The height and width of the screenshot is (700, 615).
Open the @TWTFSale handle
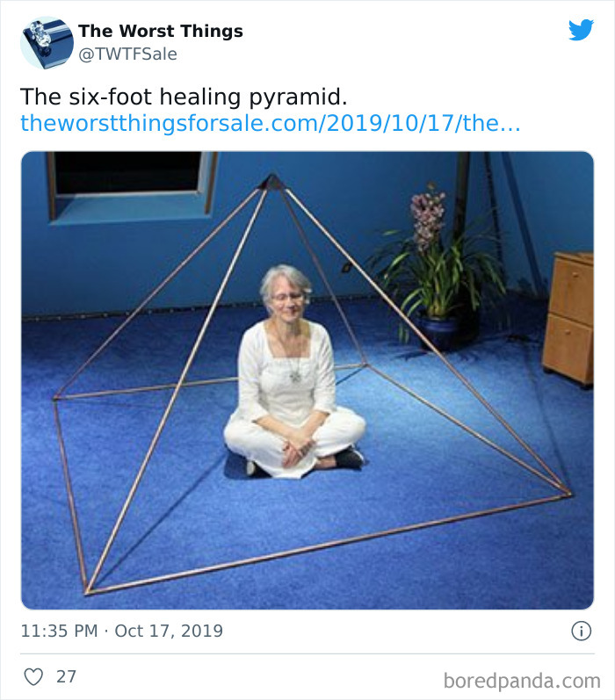[127, 54]
